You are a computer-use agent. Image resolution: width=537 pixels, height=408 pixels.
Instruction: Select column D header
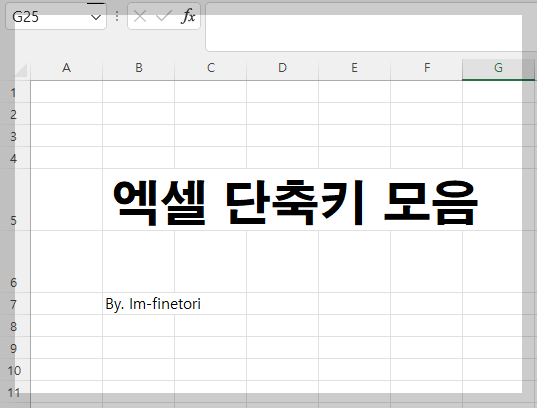(x=283, y=68)
